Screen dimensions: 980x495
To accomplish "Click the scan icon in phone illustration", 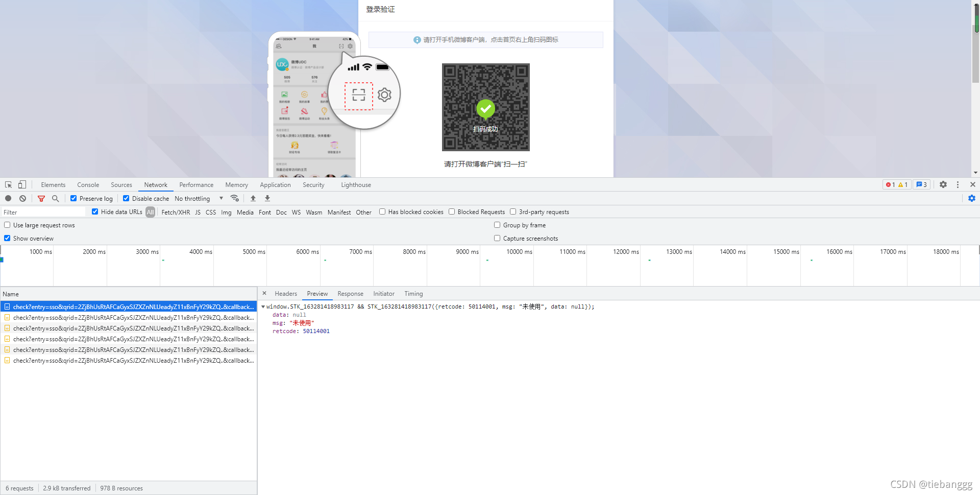I will pyautogui.click(x=359, y=95).
